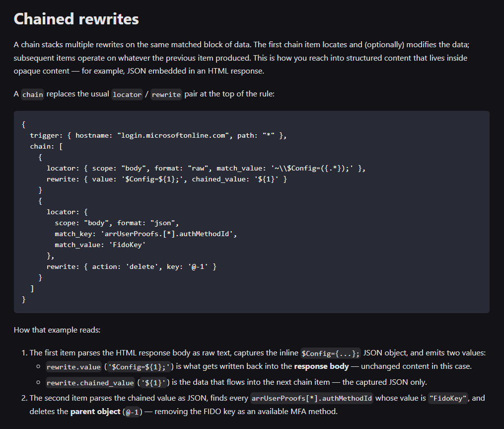Click the match_key 'arrUserProofs.[*].authMethodId' line
The image size is (504, 429).
(145, 234)
